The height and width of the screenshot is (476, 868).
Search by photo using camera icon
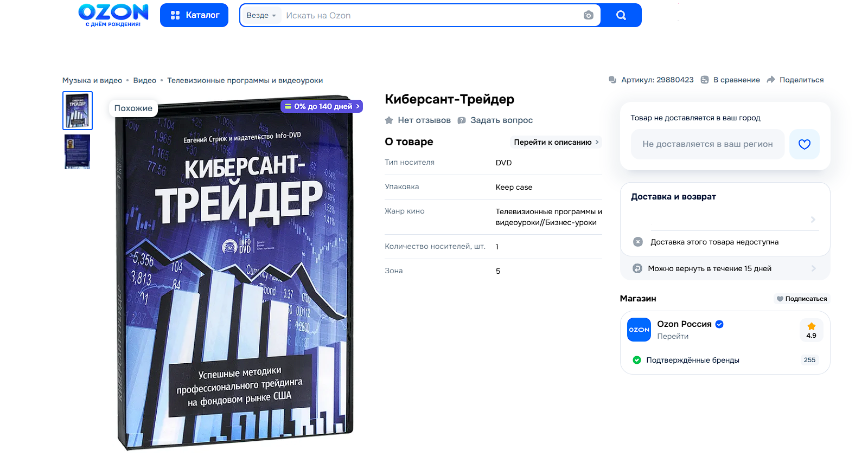[589, 15]
